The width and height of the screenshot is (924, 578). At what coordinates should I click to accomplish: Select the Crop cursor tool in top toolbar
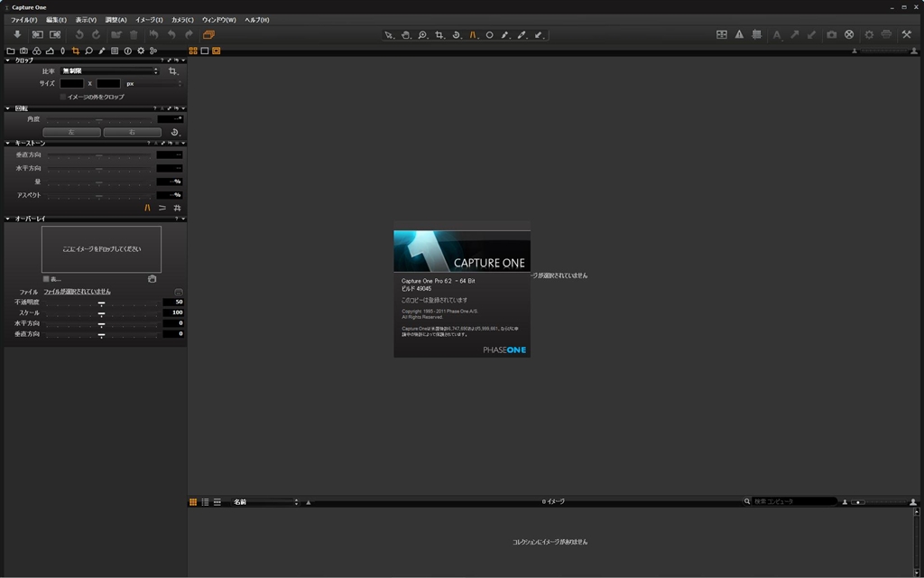coord(439,35)
